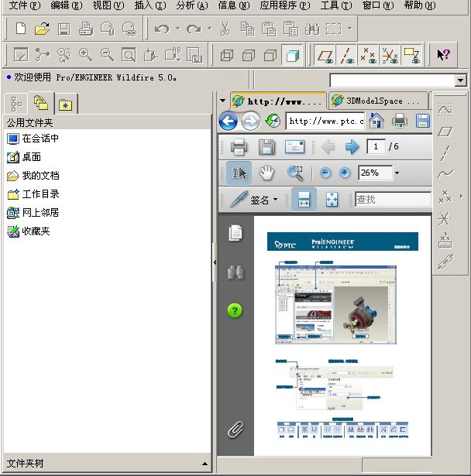This screenshot has width=471, height=476.
Task: Open the PDF zoom percentage dropdown
Action: click(x=397, y=173)
